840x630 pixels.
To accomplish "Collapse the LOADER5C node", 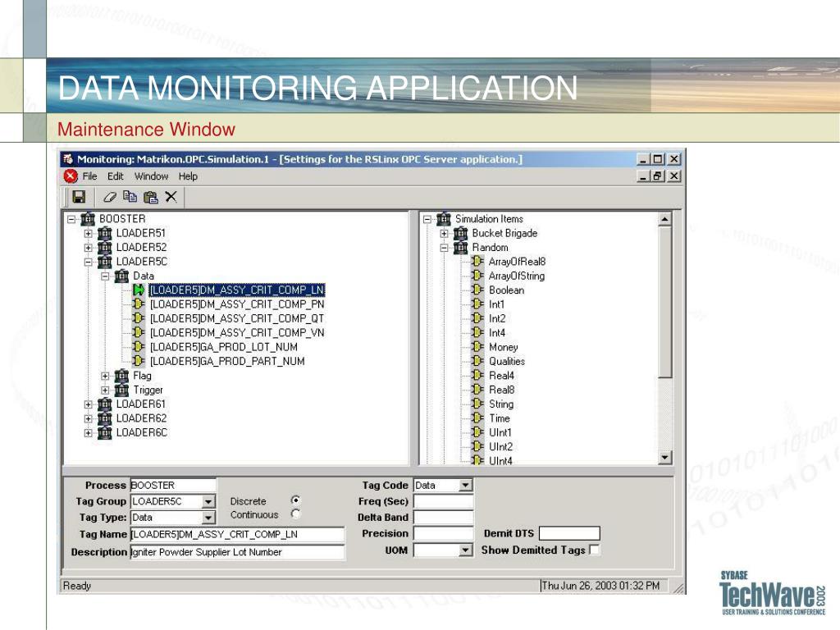I will [x=89, y=262].
